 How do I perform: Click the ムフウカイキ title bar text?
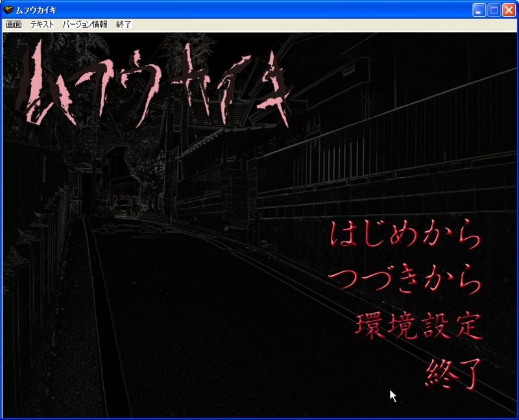(36, 10)
